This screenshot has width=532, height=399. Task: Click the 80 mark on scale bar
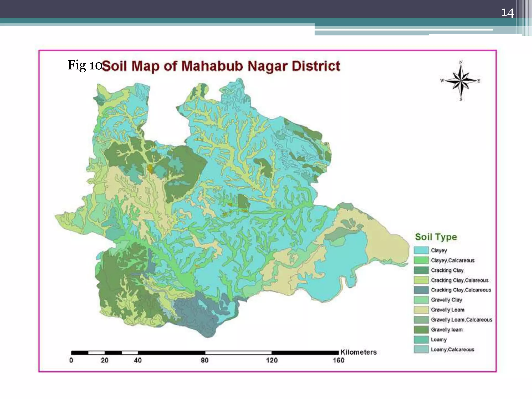tap(205, 360)
